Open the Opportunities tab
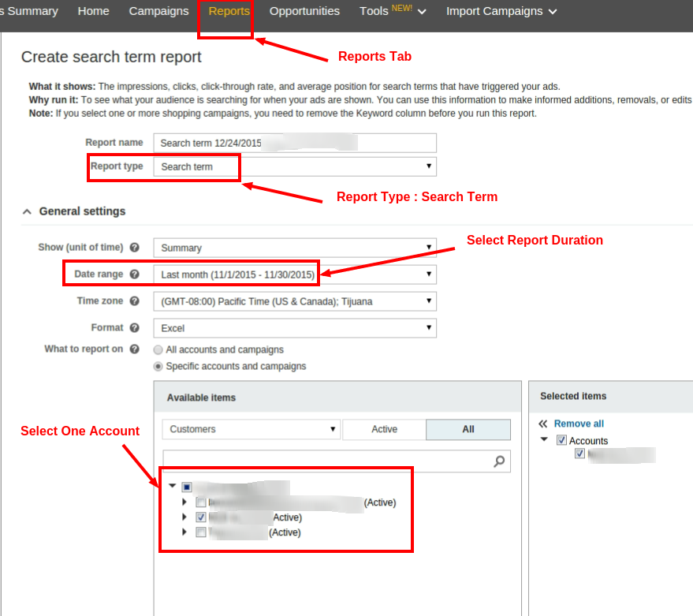The image size is (693, 616). point(304,11)
